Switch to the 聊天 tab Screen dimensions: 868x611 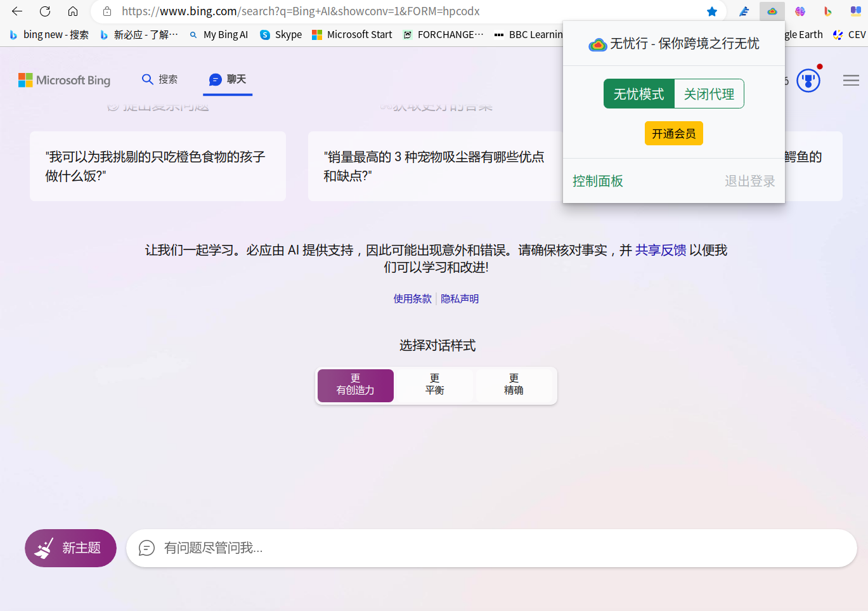[227, 80]
